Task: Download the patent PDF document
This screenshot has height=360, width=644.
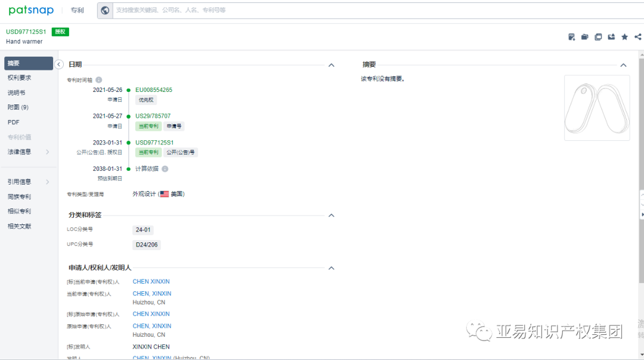Action: click(x=571, y=37)
